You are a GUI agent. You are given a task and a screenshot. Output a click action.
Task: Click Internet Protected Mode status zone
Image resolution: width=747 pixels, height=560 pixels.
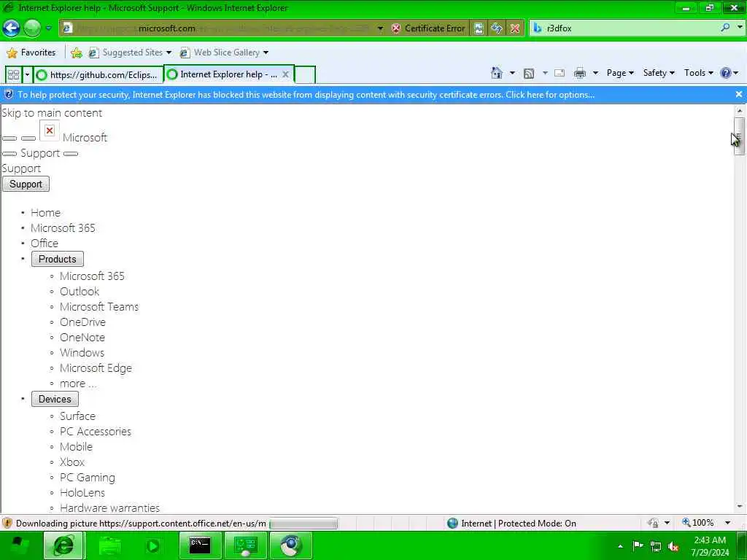(511, 524)
